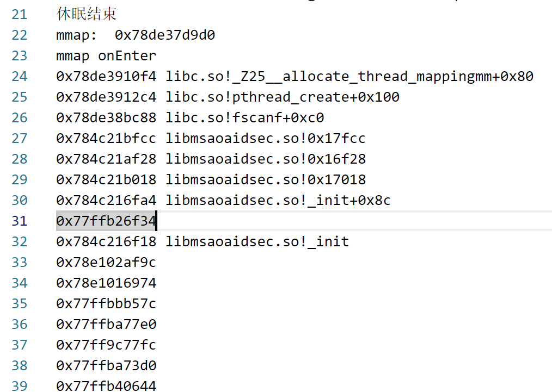Viewport: 552px width, 392px height.
Task: Click line number 21 in the gutter
Action: tap(19, 14)
